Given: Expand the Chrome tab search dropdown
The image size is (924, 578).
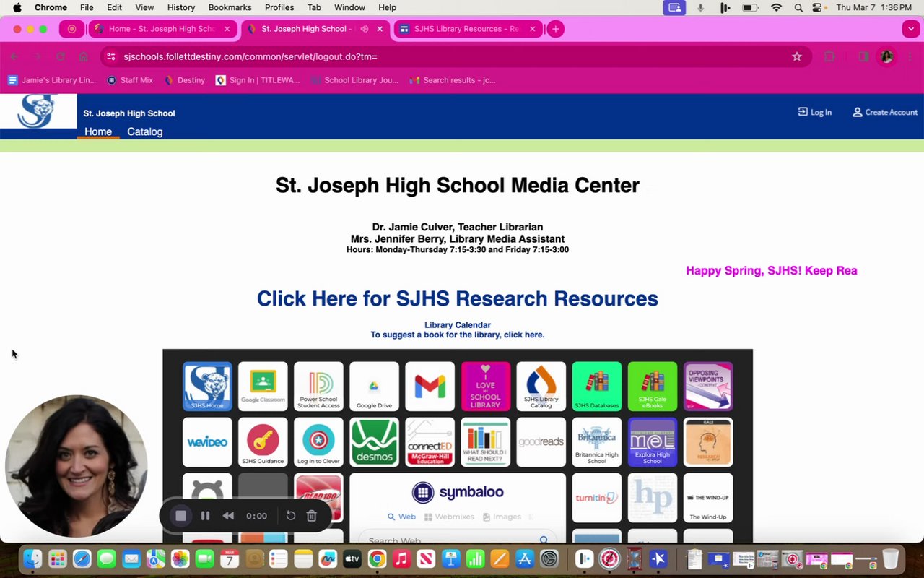Looking at the screenshot, I should coord(911,29).
